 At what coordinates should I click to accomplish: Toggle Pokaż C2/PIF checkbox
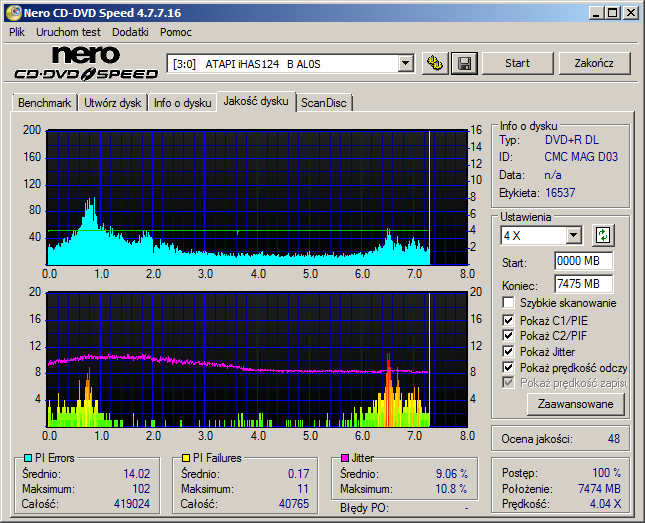click(x=508, y=335)
